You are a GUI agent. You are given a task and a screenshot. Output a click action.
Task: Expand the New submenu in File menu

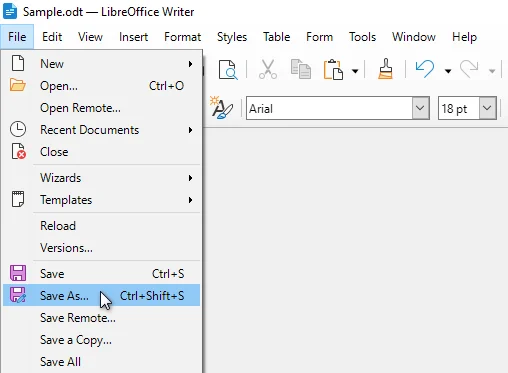pos(101,64)
